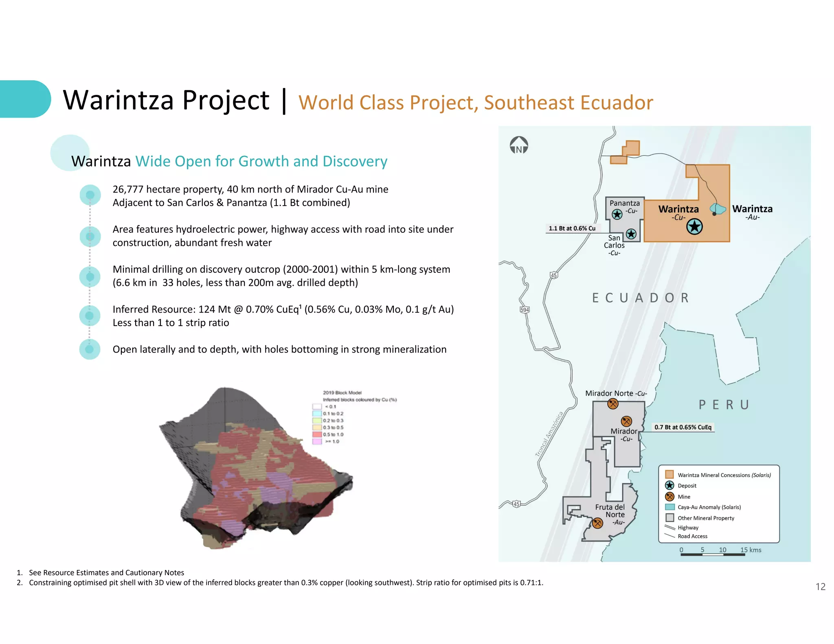834x644 pixels.
Task: Click the Mine pickaxe icon in legend
Action: [x=669, y=497]
